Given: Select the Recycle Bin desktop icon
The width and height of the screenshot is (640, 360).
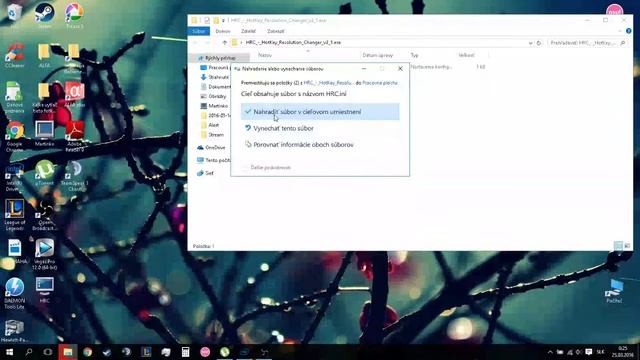Looking at the screenshot, I should pos(14,13).
